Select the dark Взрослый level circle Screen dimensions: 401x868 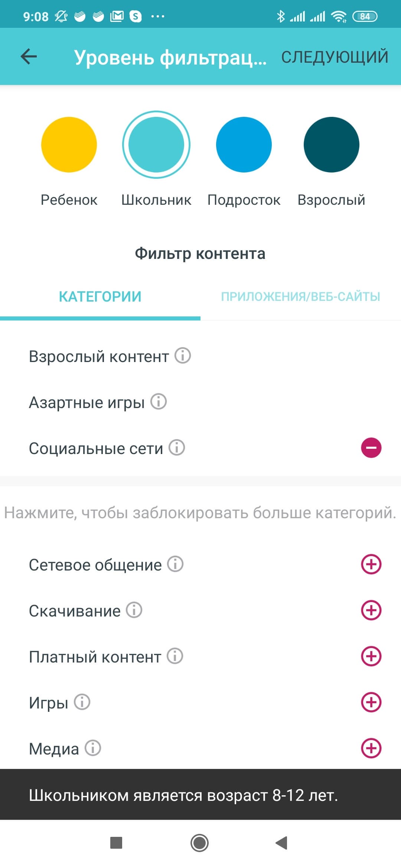click(x=332, y=145)
